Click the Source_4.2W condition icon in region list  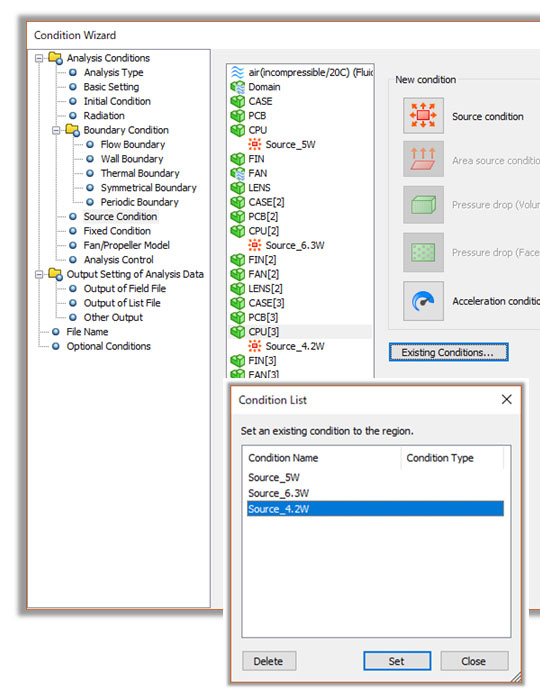click(254, 346)
